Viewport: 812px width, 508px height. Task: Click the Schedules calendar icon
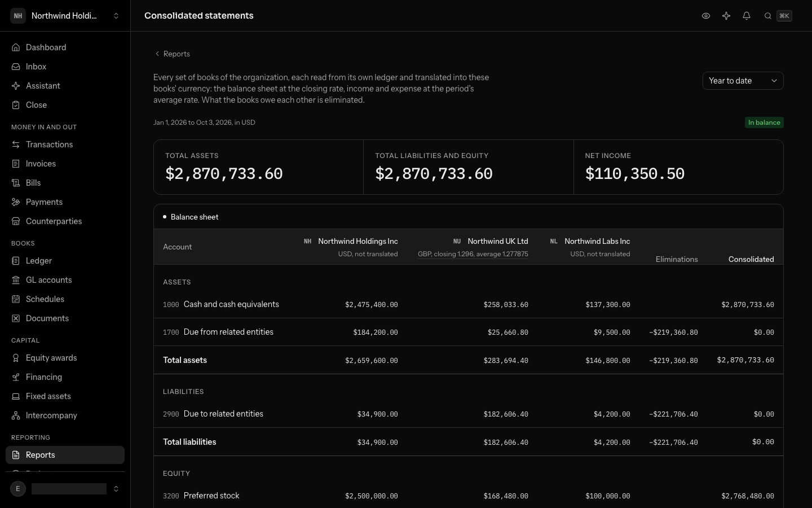[16, 299]
